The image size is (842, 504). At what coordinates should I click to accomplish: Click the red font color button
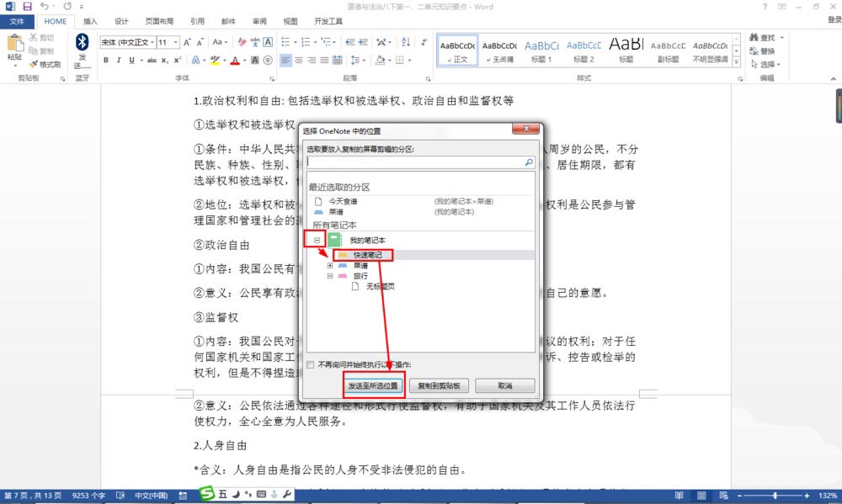click(x=235, y=60)
